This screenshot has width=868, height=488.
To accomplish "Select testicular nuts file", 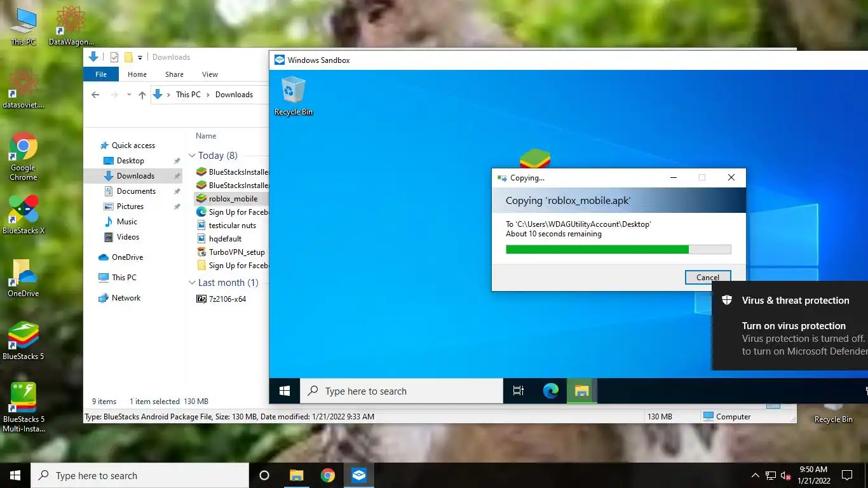I will pos(232,226).
